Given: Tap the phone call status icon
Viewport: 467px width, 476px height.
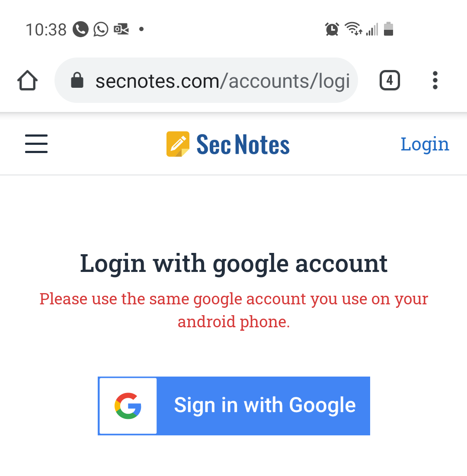Looking at the screenshot, I should [80, 29].
